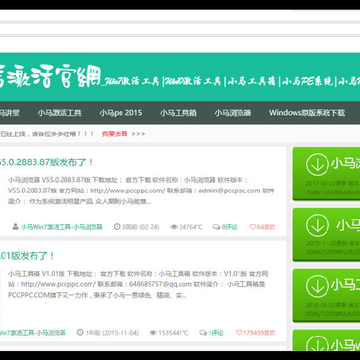The width and height of the screenshot is (360, 360).
Task: Select 小马工具箱 in the navigation bar
Action: click(178, 113)
